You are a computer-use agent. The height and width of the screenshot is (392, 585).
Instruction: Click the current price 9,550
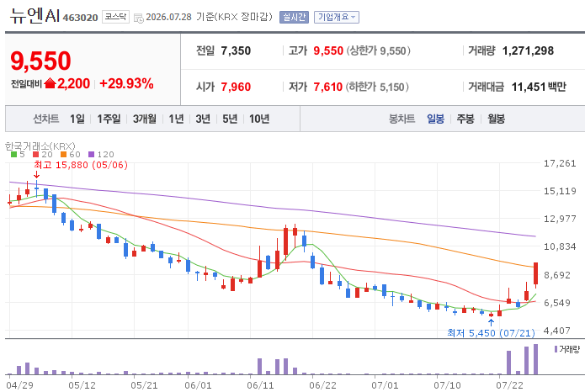coord(40,61)
